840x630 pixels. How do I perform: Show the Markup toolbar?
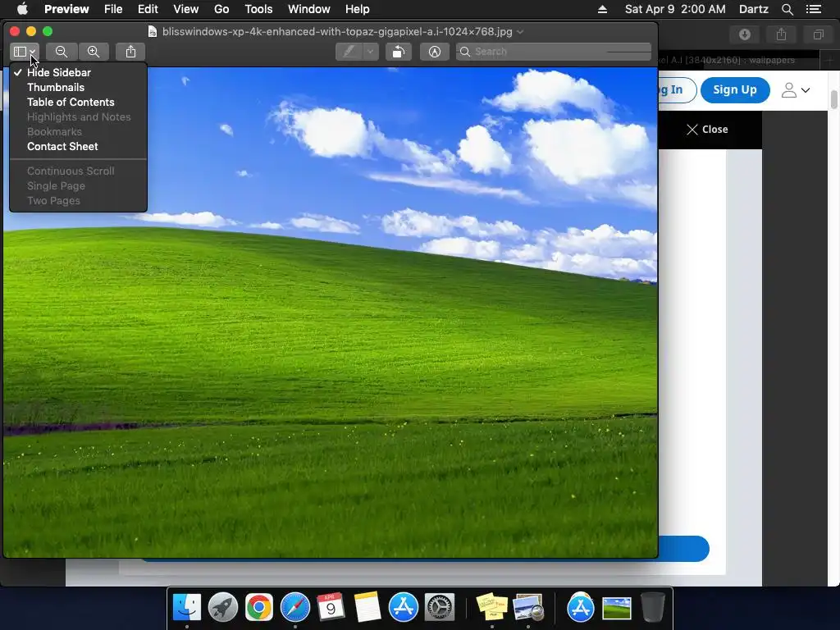coord(435,52)
